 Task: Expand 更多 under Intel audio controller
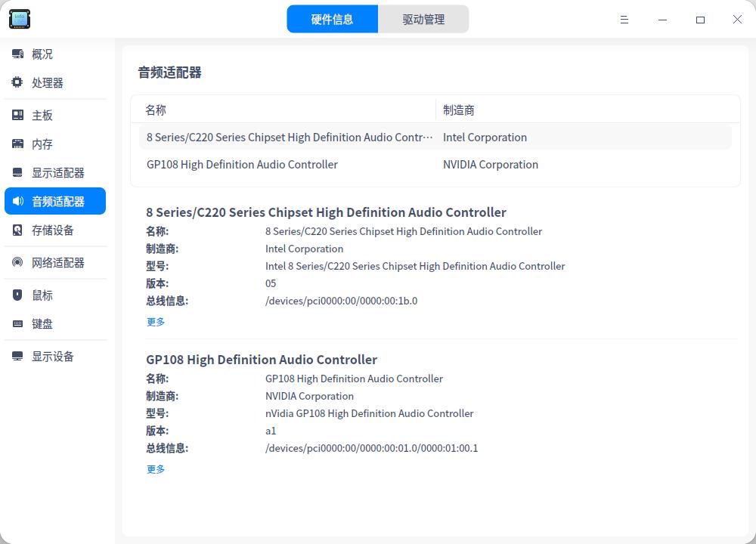(155, 322)
